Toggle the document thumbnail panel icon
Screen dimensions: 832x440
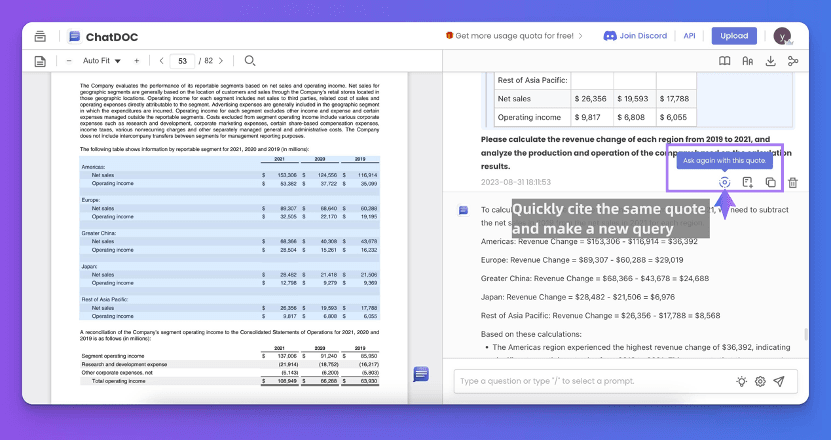click(41, 61)
